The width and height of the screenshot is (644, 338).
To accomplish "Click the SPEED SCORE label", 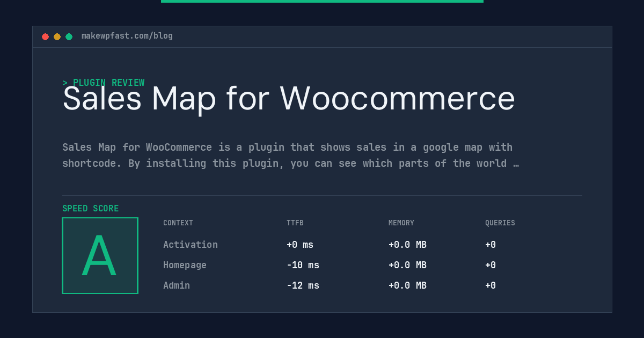I will coord(91,209).
